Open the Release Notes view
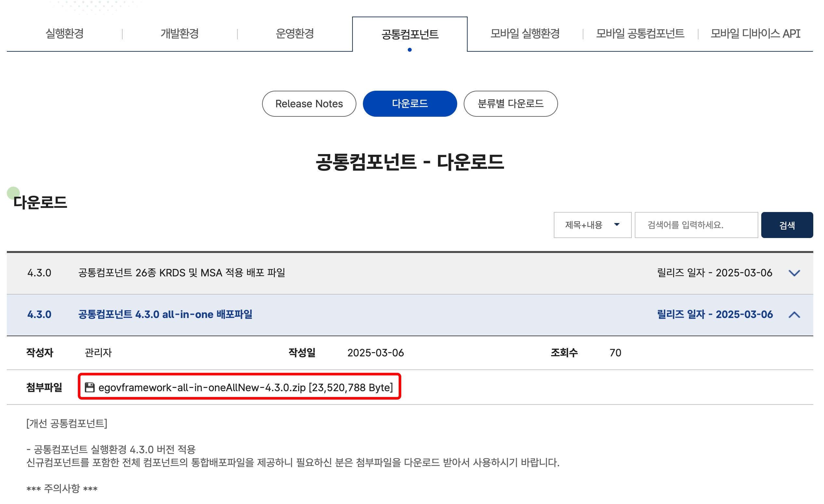Screen dimensions: 824x504 pyautogui.click(x=309, y=104)
